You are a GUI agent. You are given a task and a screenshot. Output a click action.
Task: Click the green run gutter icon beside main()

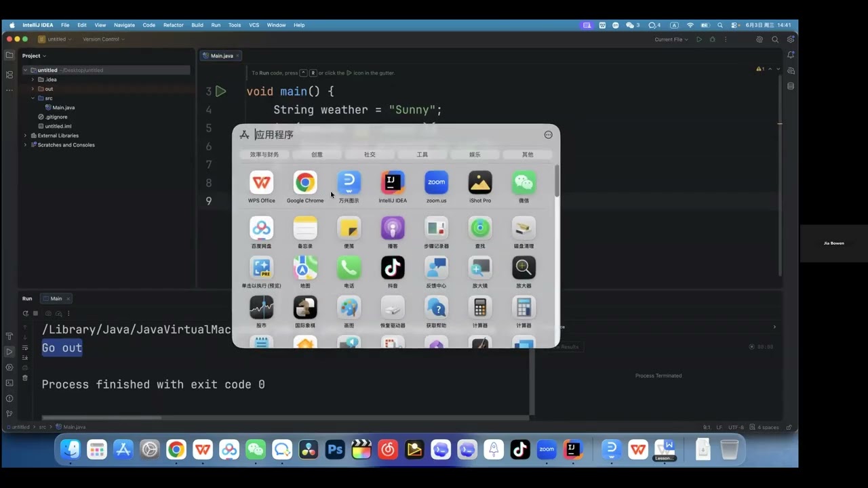pyautogui.click(x=220, y=91)
